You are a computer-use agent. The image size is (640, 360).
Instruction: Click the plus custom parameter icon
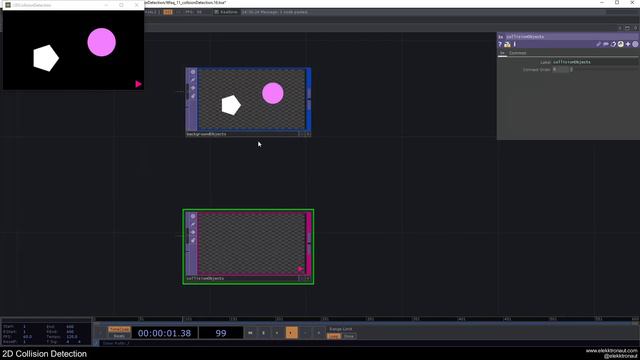point(628,44)
